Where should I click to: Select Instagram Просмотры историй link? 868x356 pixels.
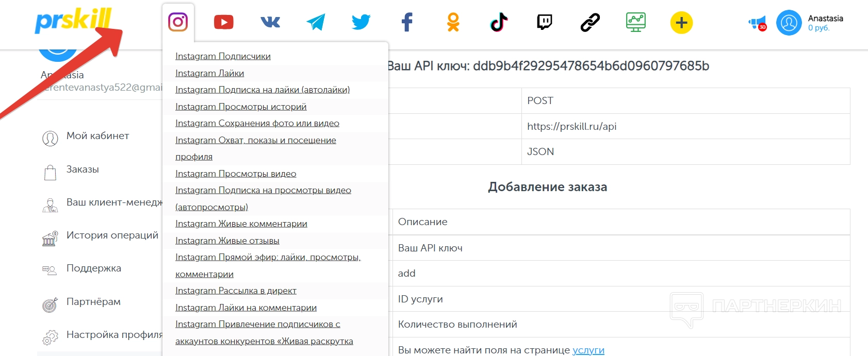(x=241, y=107)
